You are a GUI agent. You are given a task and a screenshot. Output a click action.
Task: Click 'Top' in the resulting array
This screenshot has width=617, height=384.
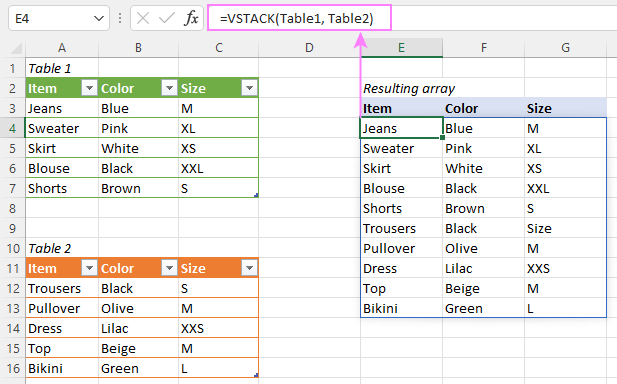click(401, 288)
